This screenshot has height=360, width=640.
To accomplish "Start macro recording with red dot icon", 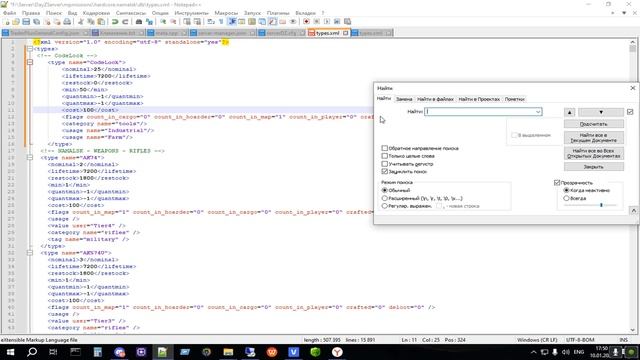I will 307,22.
